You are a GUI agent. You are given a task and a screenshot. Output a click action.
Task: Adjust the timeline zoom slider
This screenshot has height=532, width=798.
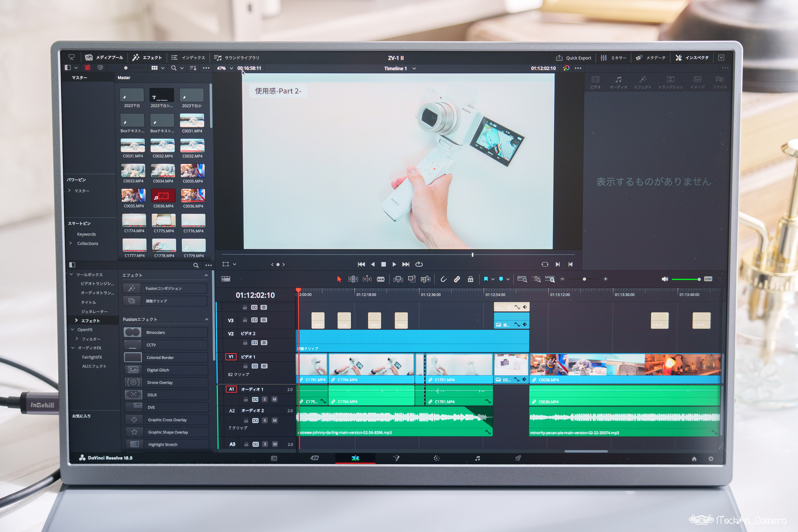pos(584,279)
